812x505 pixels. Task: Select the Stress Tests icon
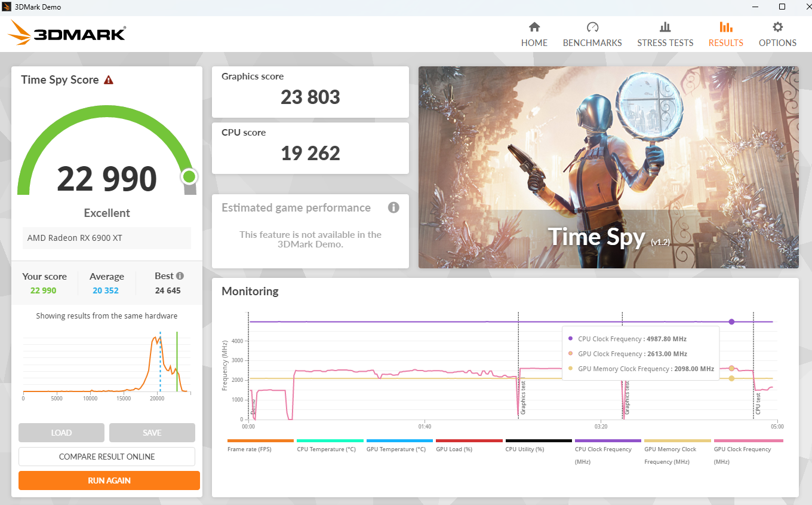[665, 27]
